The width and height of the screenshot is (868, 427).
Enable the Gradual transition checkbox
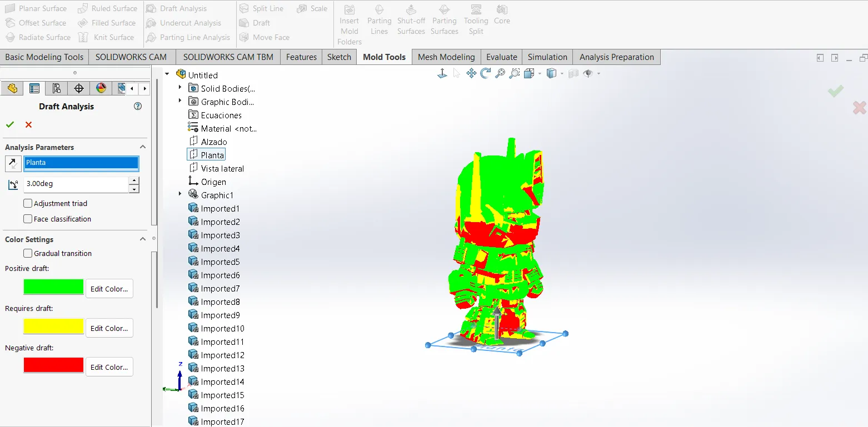click(28, 253)
